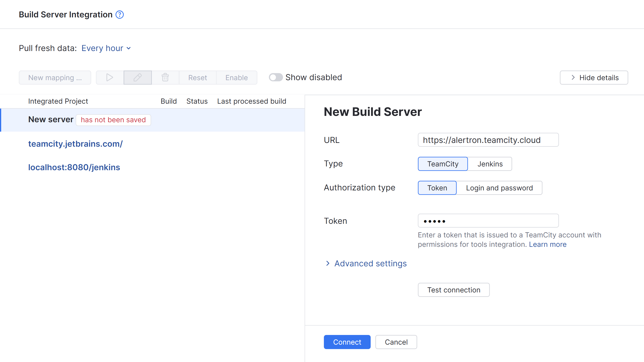The width and height of the screenshot is (644, 362).
Task: Click the Connect button
Action: [x=347, y=342]
